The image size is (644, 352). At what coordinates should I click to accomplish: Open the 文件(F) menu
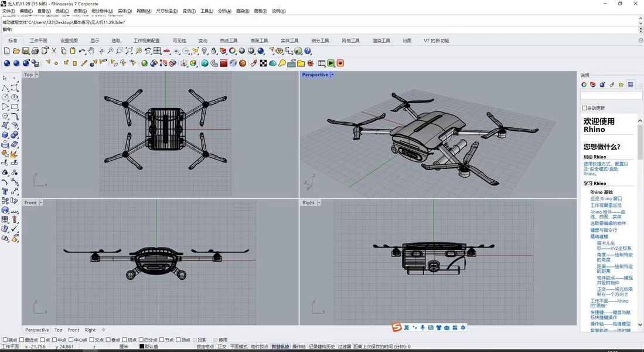click(x=9, y=11)
